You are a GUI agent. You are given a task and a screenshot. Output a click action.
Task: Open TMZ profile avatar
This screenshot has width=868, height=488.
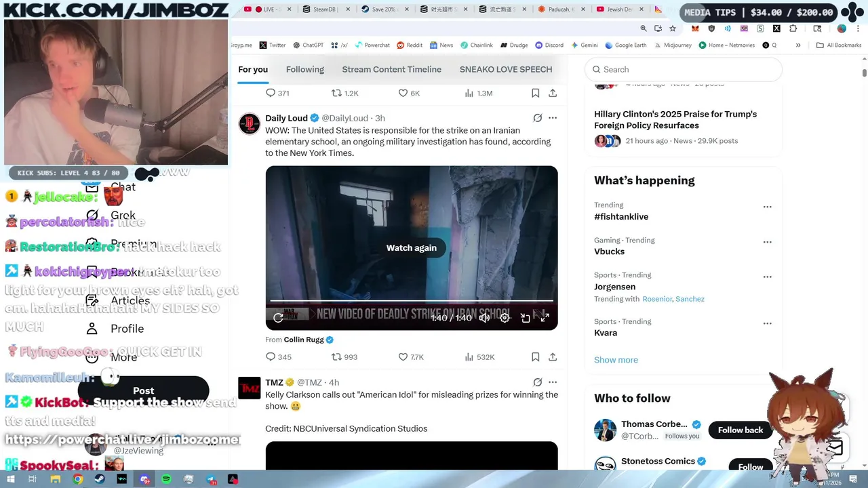click(x=250, y=388)
